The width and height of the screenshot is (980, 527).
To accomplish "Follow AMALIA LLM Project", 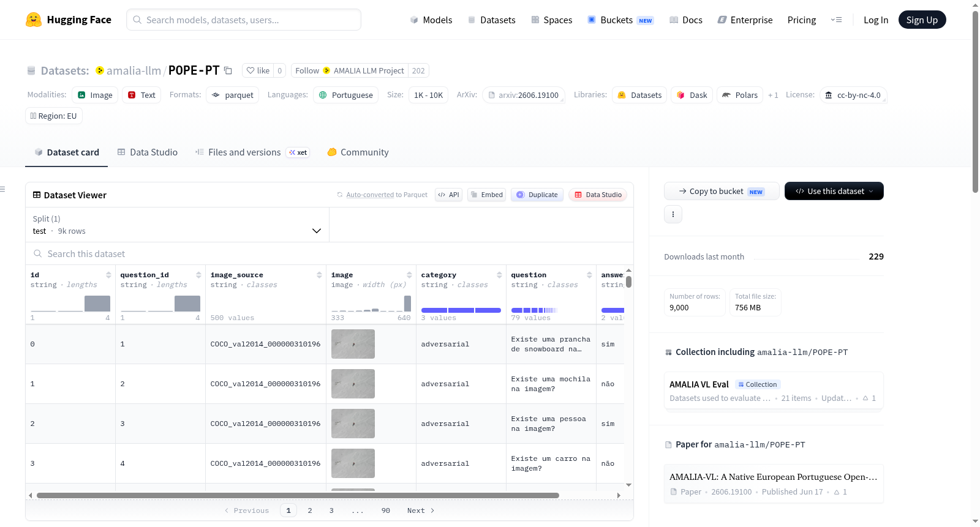I will [350, 70].
